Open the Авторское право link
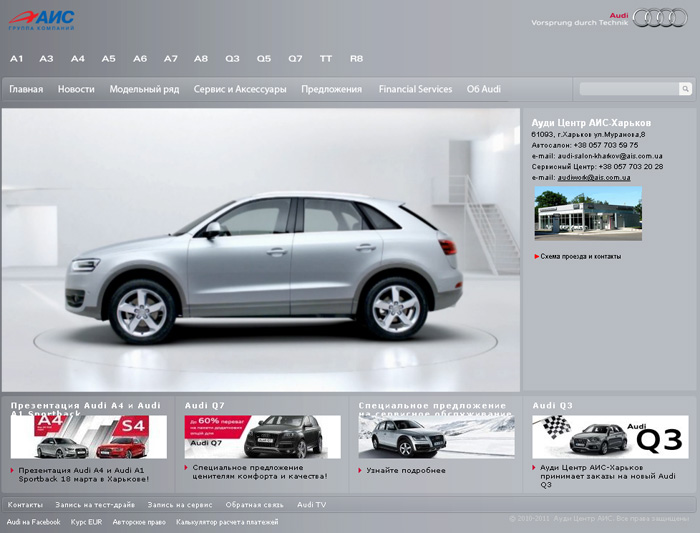The width and height of the screenshot is (700, 533). click(x=139, y=522)
